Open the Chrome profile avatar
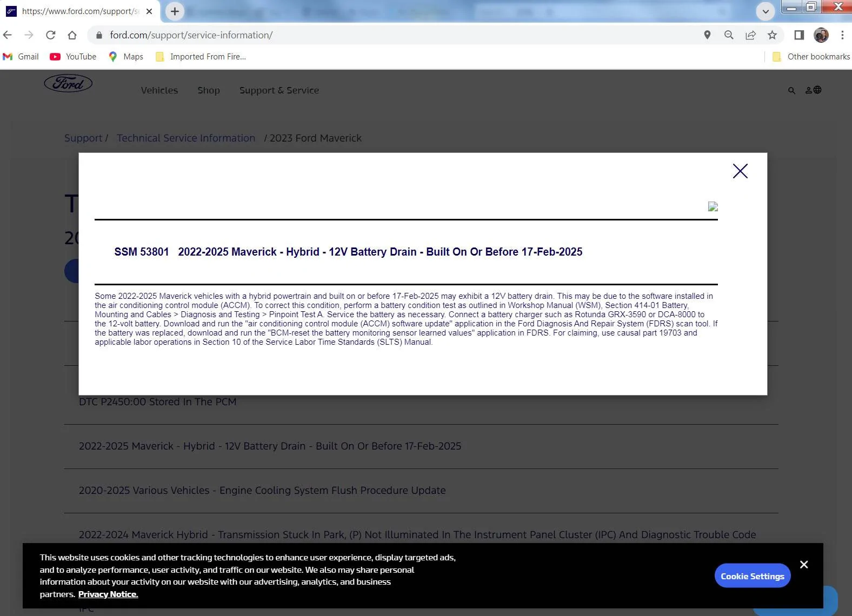Image resolution: width=852 pixels, height=616 pixels. tap(821, 35)
